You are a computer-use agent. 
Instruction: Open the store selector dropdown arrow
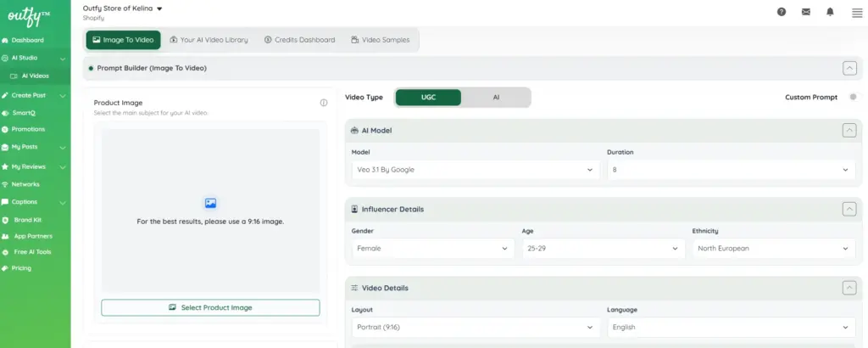pyautogui.click(x=159, y=8)
